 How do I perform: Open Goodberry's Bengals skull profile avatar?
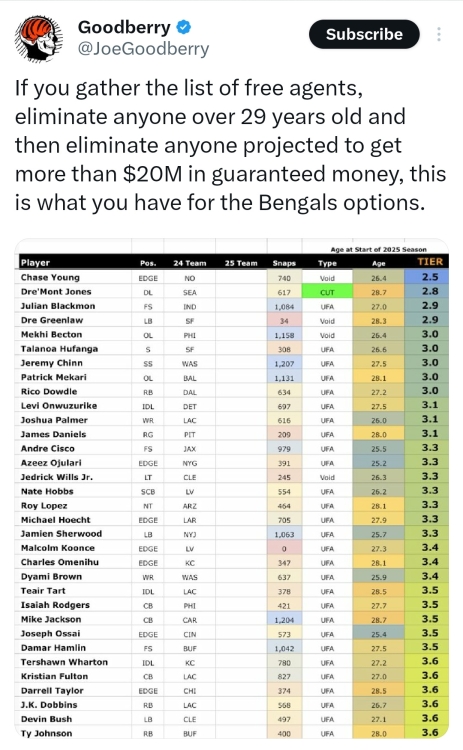click(x=39, y=38)
